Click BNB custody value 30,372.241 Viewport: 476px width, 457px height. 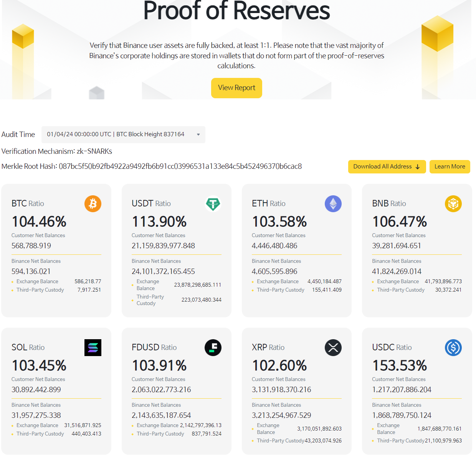tap(448, 290)
